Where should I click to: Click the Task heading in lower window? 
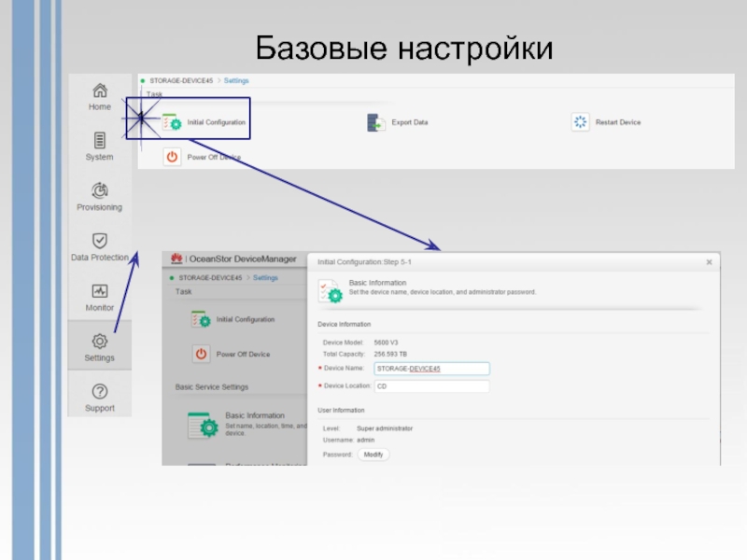point(183,291)
